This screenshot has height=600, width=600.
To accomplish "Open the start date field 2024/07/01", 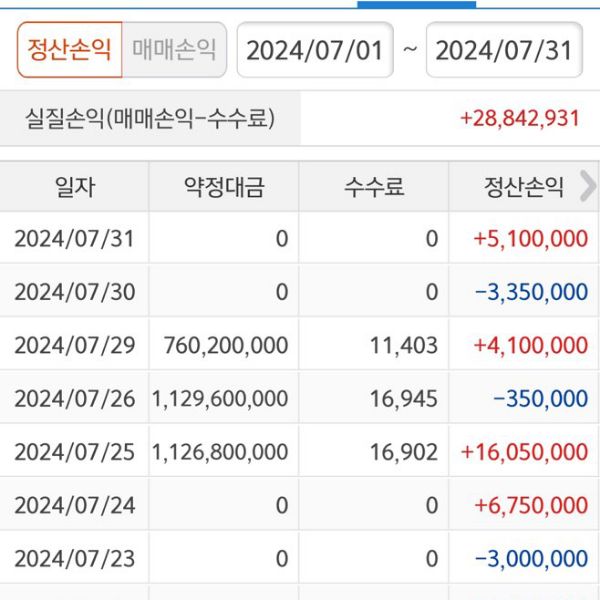I will click(314, 50).
